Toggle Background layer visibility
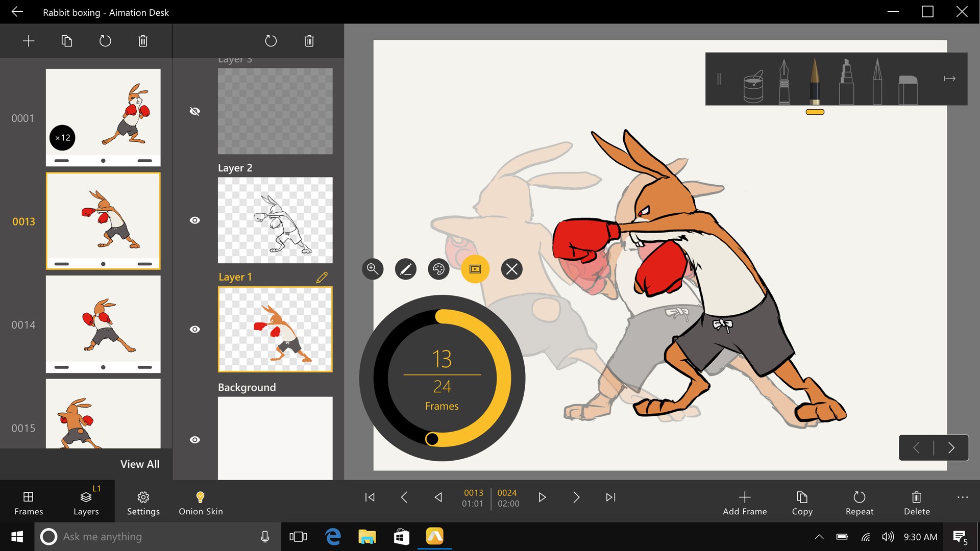The height and width of the screenshot is (551, 980). point(195,440)
